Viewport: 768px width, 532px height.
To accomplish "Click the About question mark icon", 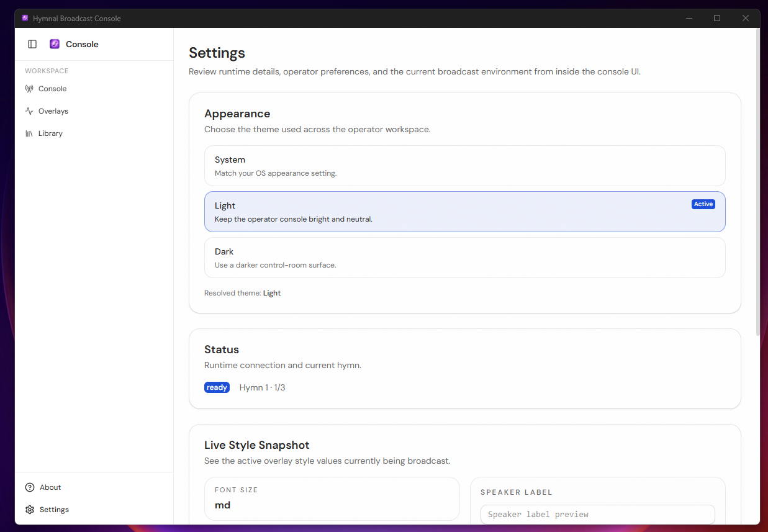I will (x=30, y=487).
